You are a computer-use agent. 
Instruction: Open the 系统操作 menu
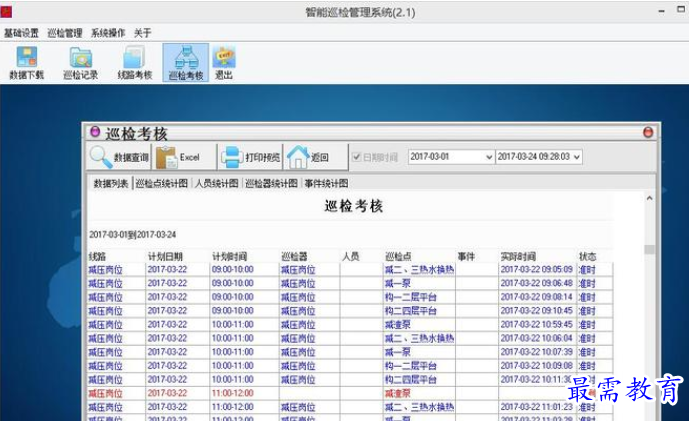click(x=108, y=33)
